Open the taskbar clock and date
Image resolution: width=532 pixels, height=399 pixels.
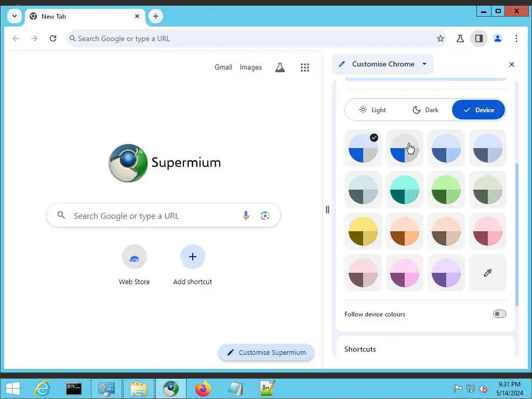(509, 389)
